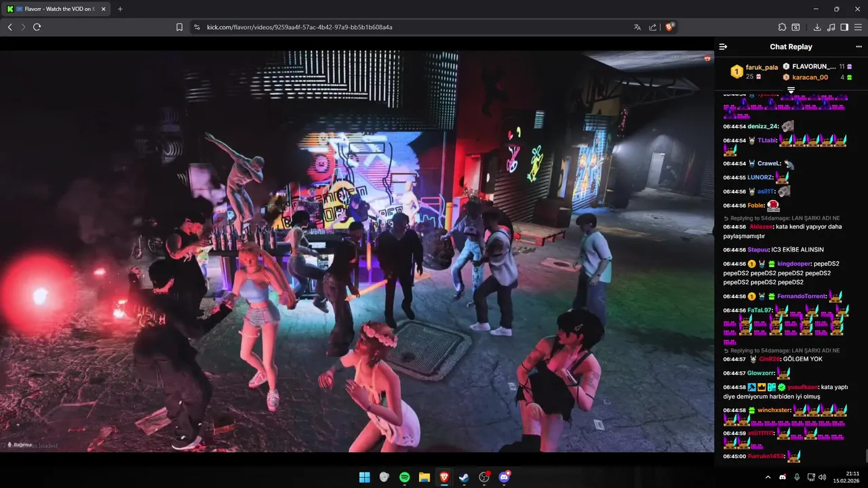The width and height of the screenshot is (868, 488).
Task: Open Spotify from the taskbar
Action: (x=404, y=477)
